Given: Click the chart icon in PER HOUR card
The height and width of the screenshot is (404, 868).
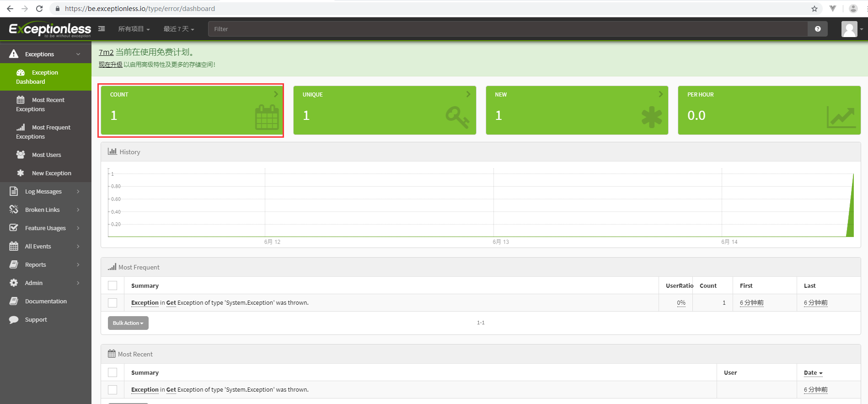Looking at the screenshot, I should click(x=841, y=118).
